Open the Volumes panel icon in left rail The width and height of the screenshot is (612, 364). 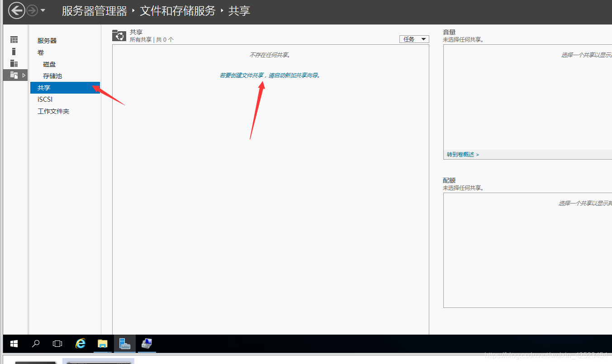click(x=14, y=51)
